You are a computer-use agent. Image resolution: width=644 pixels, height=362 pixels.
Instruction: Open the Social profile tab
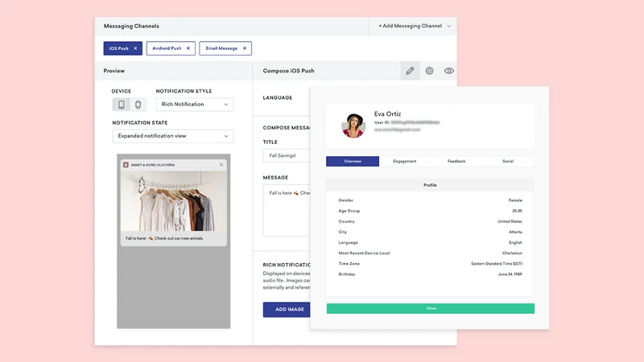pos(508,162)
